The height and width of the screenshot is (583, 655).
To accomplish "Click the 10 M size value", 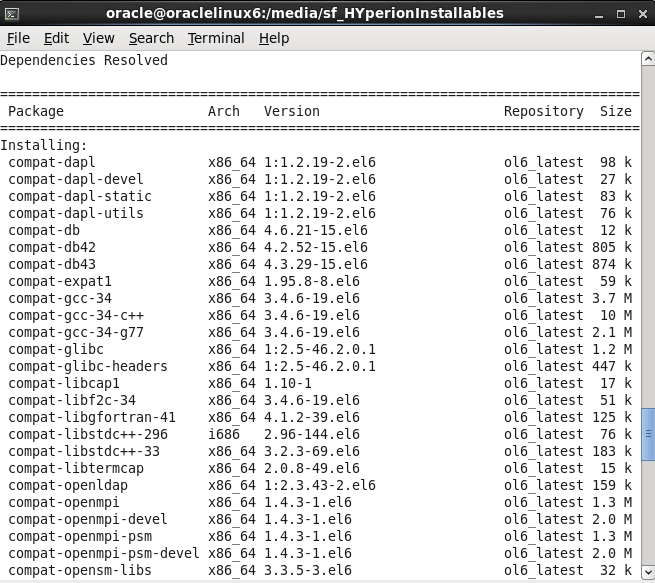I will [616, 316].
